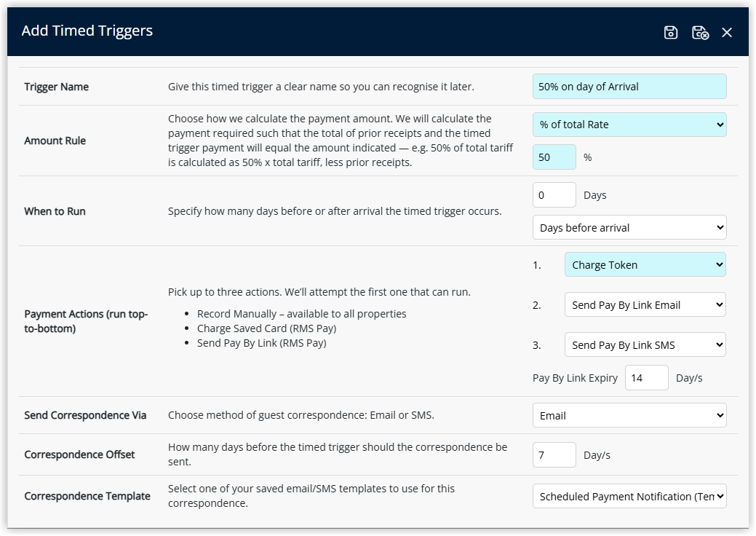756x536 pixels.
Task: Click 'Choose how we calculate the payment' text
Action: (x=341, y=141)
